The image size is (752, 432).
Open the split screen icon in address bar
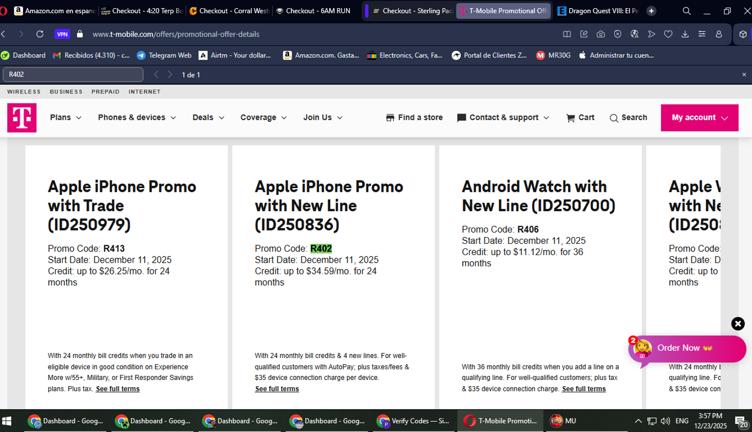tap(566, 34)
